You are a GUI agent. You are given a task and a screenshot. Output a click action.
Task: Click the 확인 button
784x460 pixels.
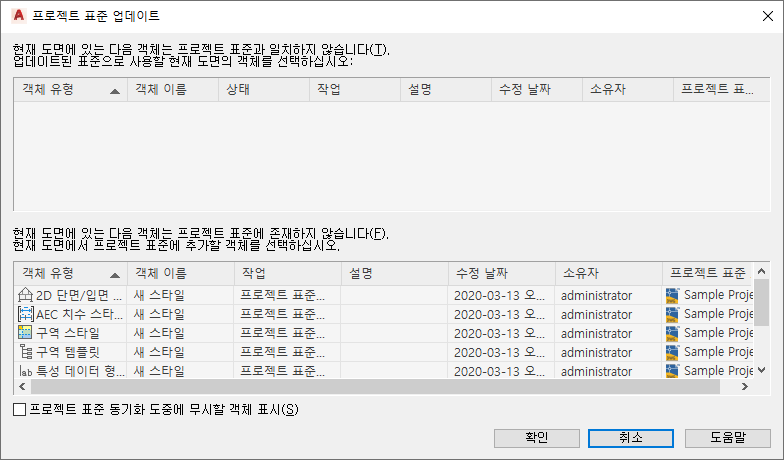tap(536, 438)
